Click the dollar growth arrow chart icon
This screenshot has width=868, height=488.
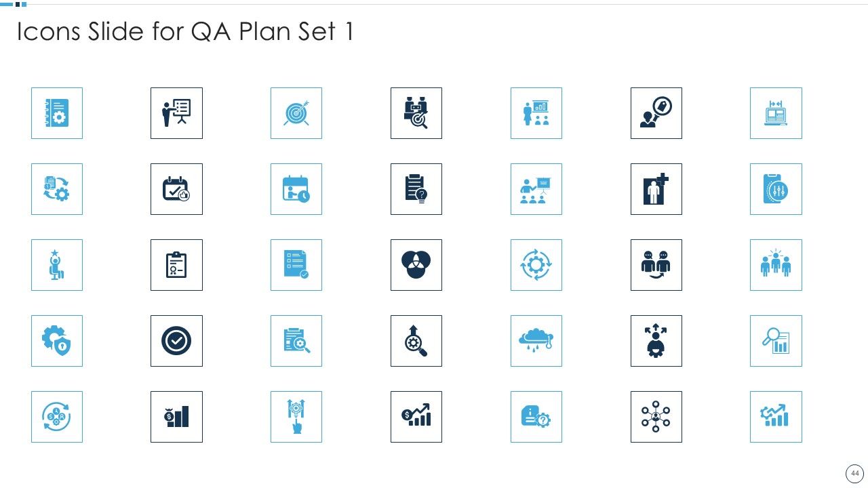click(416, 417)
